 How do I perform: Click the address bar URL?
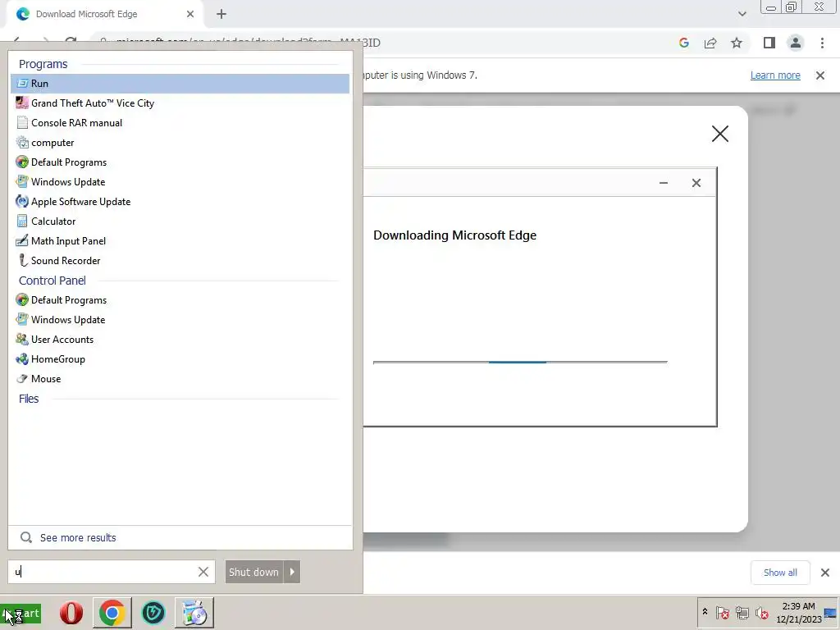248,43
